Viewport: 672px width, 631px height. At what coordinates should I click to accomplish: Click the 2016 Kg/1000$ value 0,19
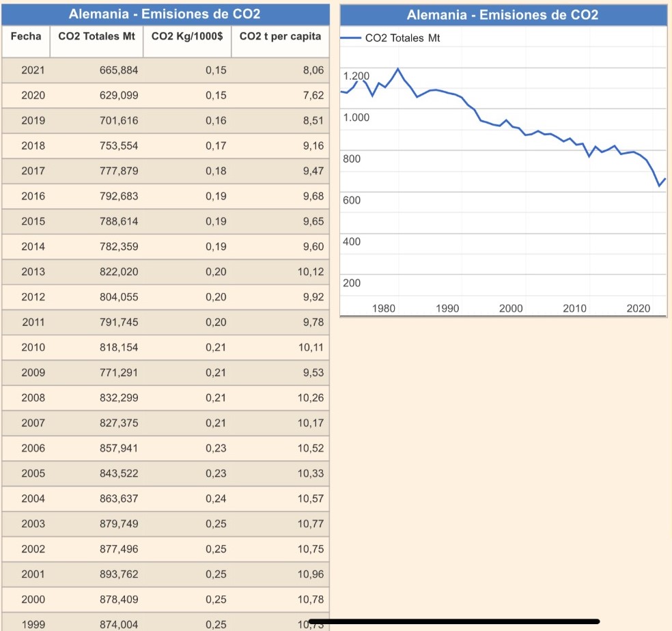[x=216, y=197]
